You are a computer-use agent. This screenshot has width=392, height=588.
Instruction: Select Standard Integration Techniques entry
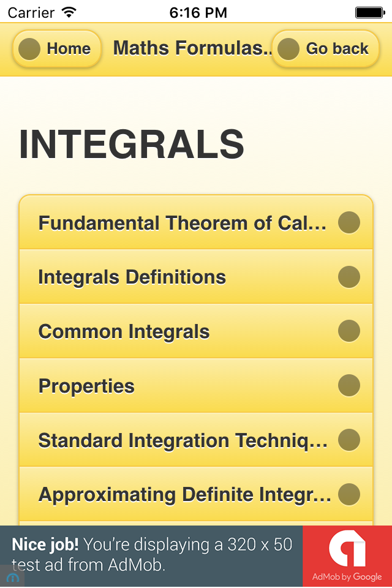pyautogui.click(x=183, y=440)
